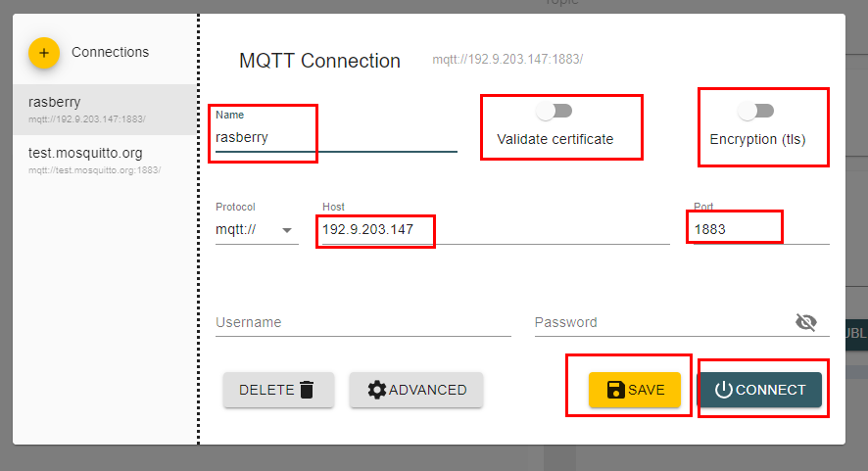
Task: Click the trash icon on Delete button
Action: (307, 390)
